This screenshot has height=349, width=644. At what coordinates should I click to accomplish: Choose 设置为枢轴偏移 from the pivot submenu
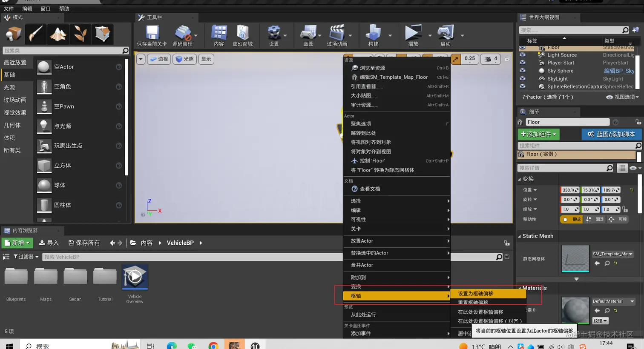tap(489, 293)
